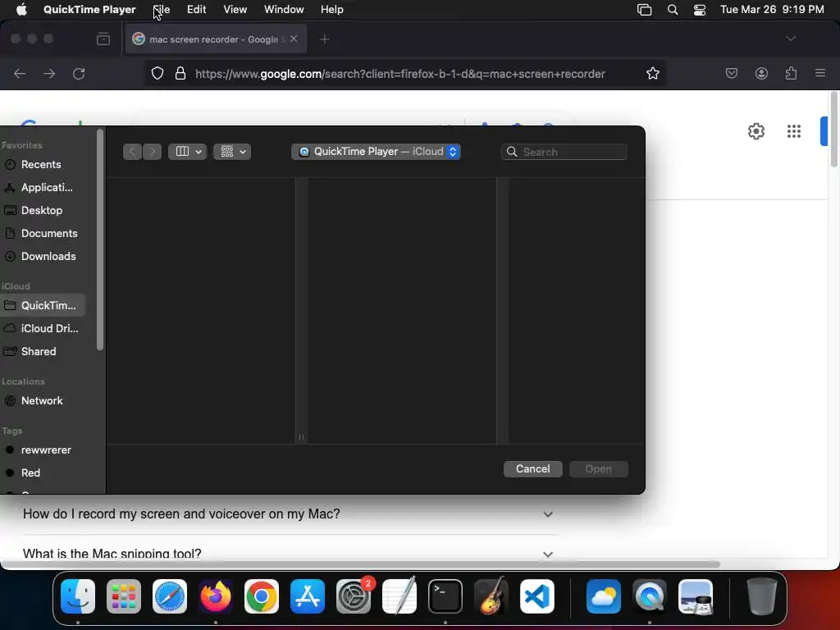
Task: Click the tracking protection shield icon
Action: click(157, 73)
